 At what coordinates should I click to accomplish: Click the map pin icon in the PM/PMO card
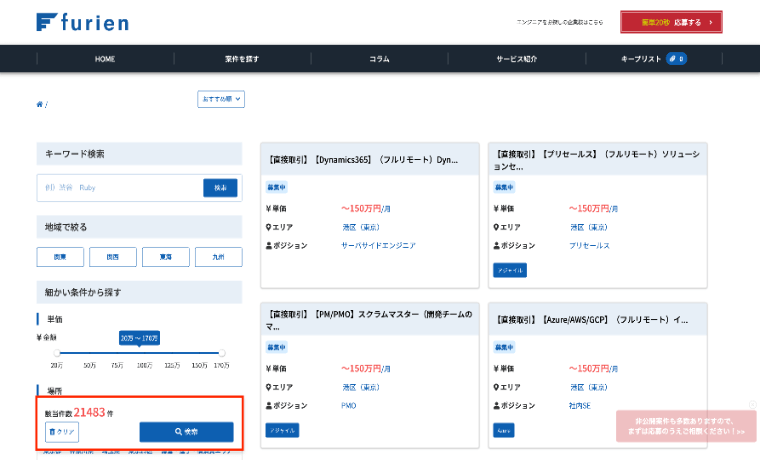tap(269, 387)
